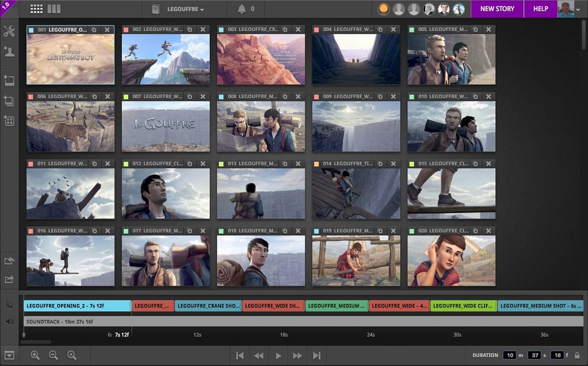Expand the user account menu arrow
The image size is (588, 366).
tap(578, 9)
